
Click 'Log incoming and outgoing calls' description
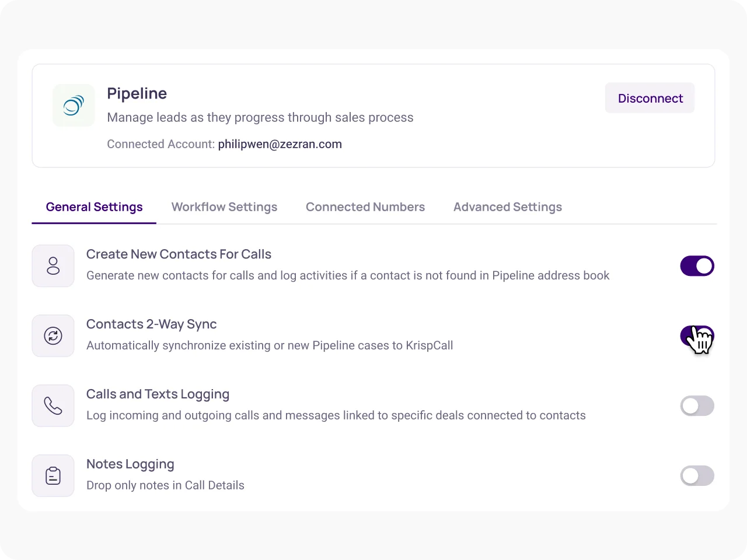[x=336, y=415]
